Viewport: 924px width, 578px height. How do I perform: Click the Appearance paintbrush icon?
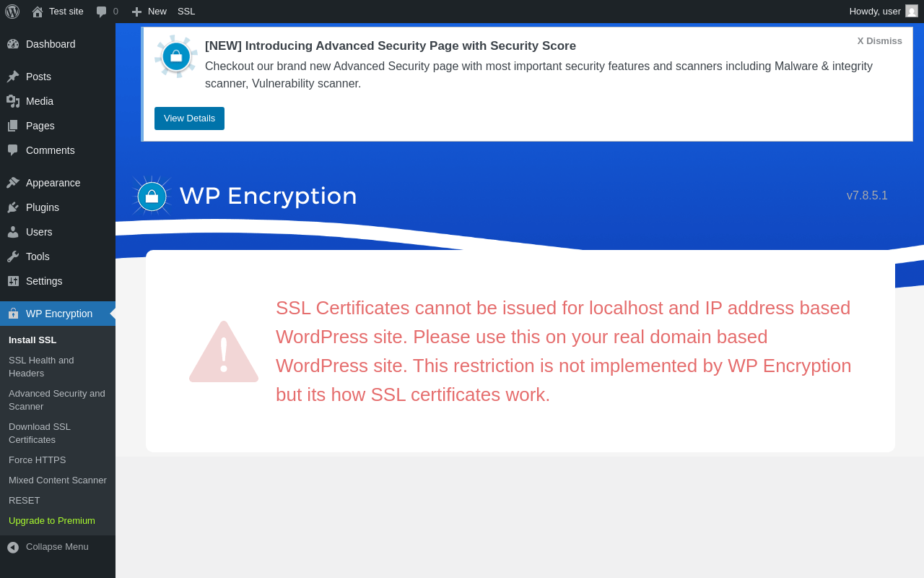tap(13, 183)
